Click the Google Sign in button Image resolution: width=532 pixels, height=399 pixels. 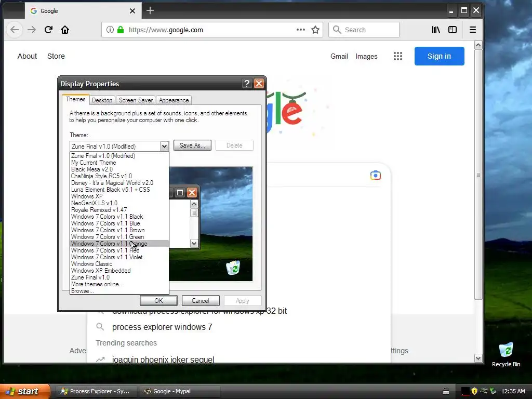439,56
